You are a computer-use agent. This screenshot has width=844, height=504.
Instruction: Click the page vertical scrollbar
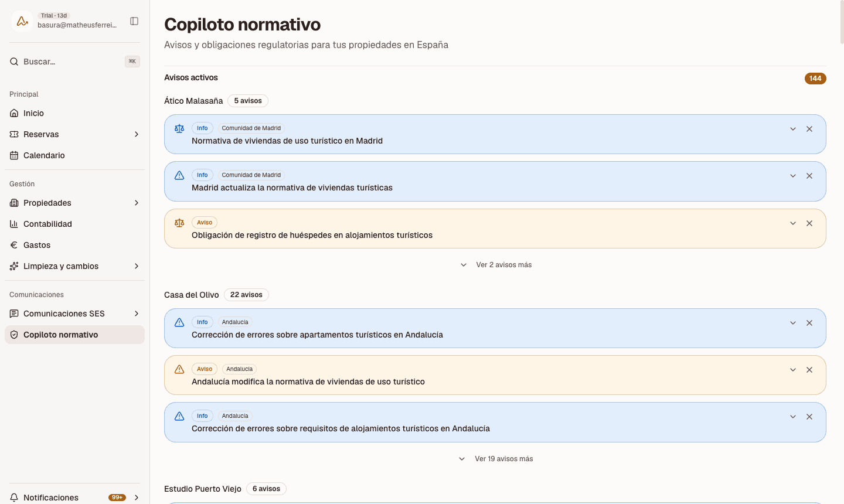[842, 23]
